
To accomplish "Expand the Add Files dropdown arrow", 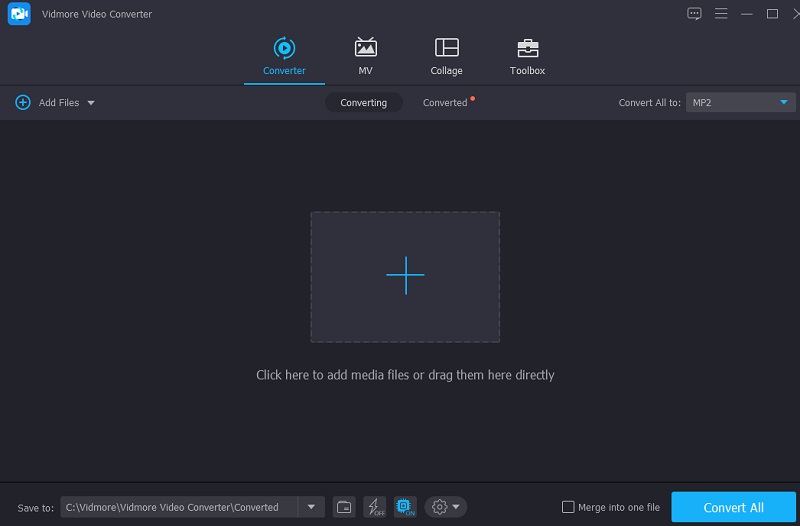I will pos(91,103).
